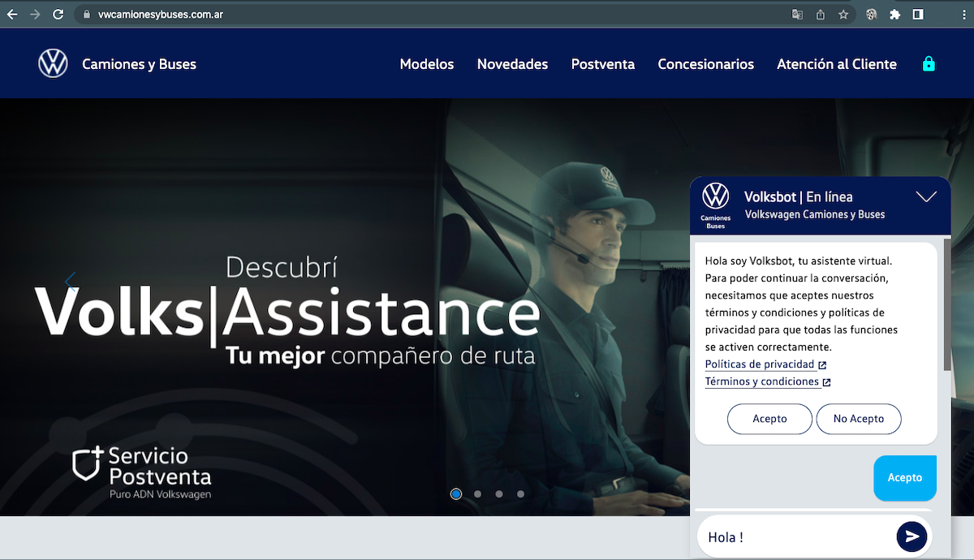Click the VW Camiones y Buses logo
The image size is (974, 560).
pos(54,62)
